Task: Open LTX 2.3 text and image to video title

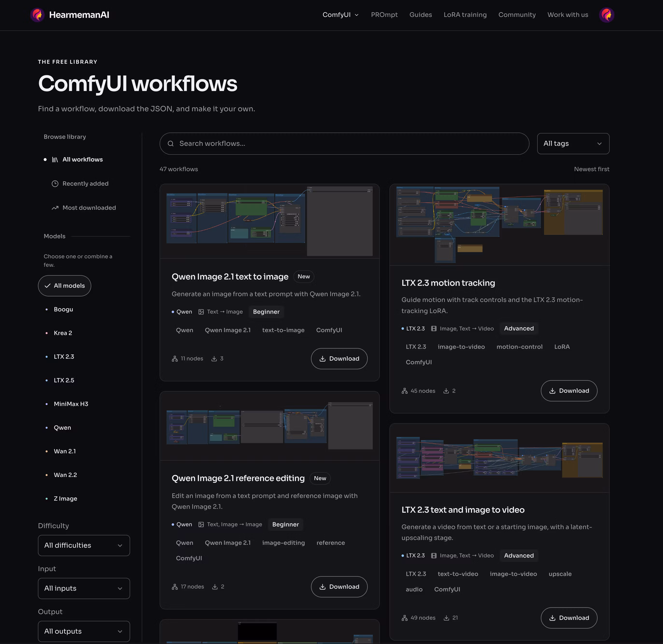Action: coord(463,510)
